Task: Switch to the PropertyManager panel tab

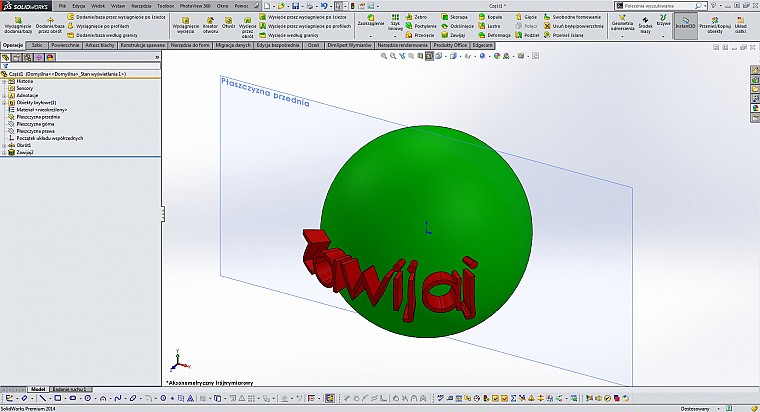Action: [17, 57]
